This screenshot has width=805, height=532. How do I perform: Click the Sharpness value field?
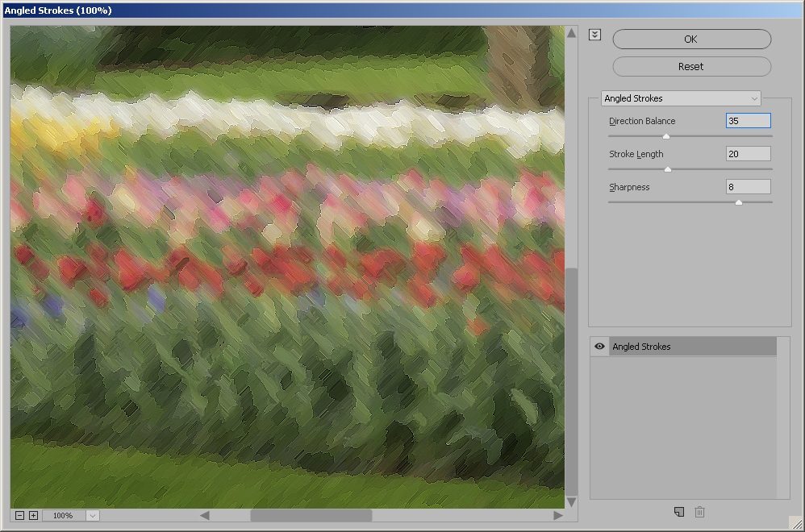[x=748, y=187]
